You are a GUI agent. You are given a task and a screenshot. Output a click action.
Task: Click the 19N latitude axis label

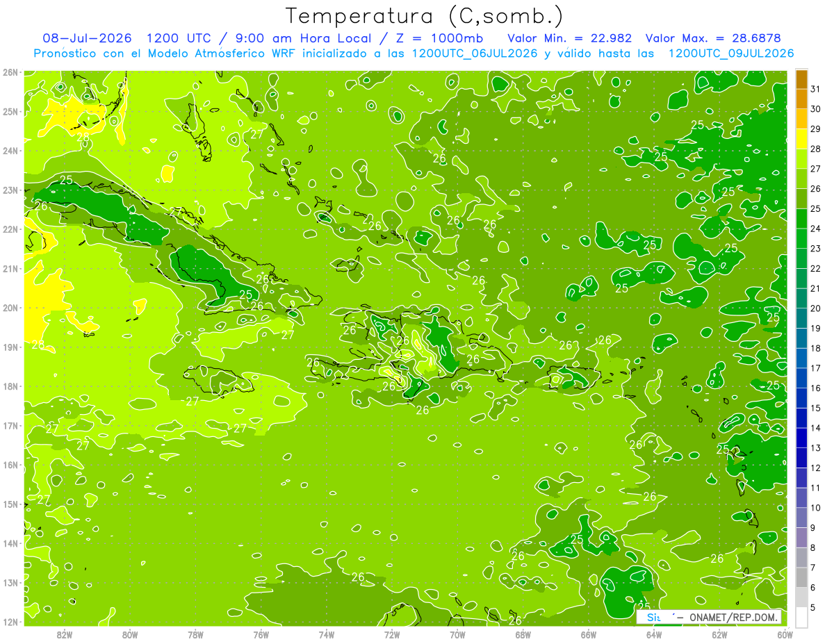click(x=11, y=347)
